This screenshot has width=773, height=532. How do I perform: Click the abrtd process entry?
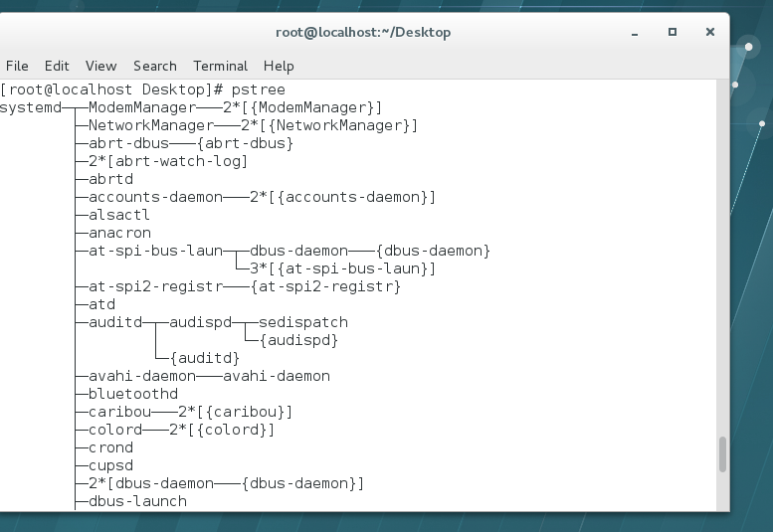click(110, 179)
